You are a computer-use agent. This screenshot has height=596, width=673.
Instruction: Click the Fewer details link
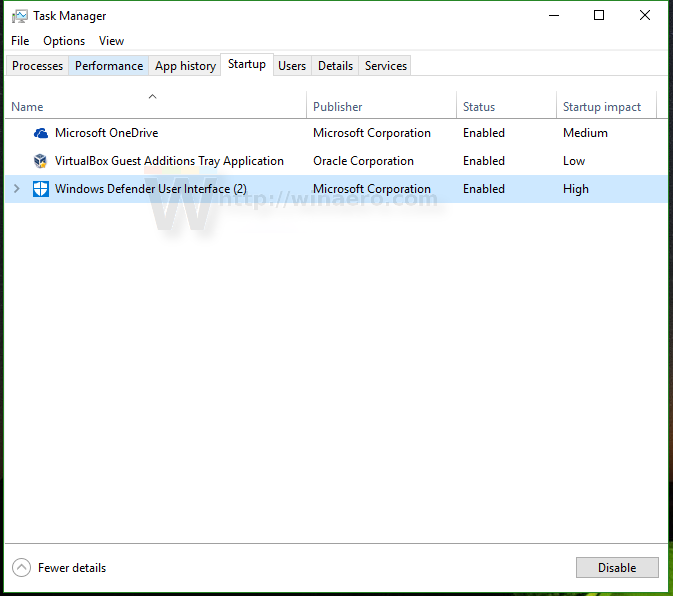point(72,568)
